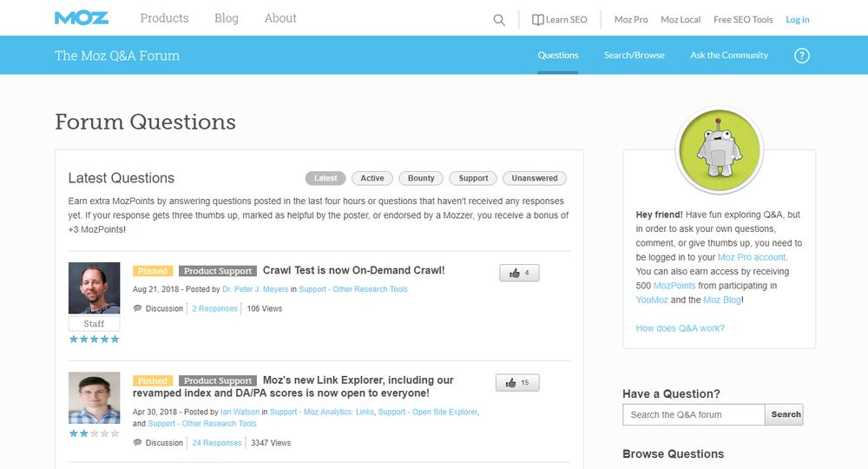868x469 pixels.
Task: Filter questions by Unanswered
Action: coord(534,178)
